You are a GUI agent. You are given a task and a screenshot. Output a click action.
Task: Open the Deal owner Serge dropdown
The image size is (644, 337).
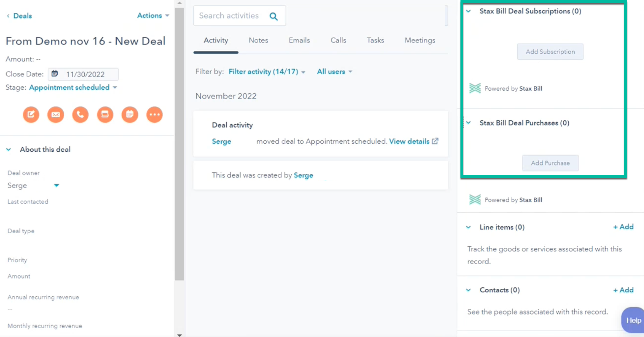click(x=33, y=185)
